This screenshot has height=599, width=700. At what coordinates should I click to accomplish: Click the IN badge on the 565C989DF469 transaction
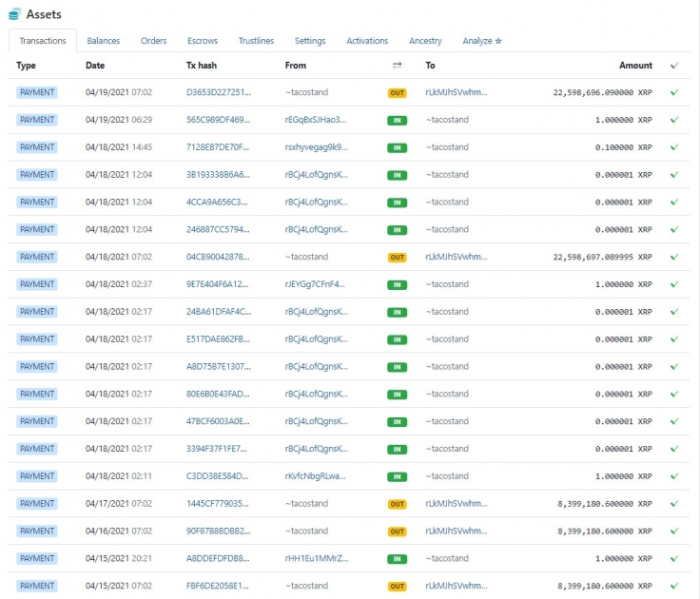(x=397, y=121)
